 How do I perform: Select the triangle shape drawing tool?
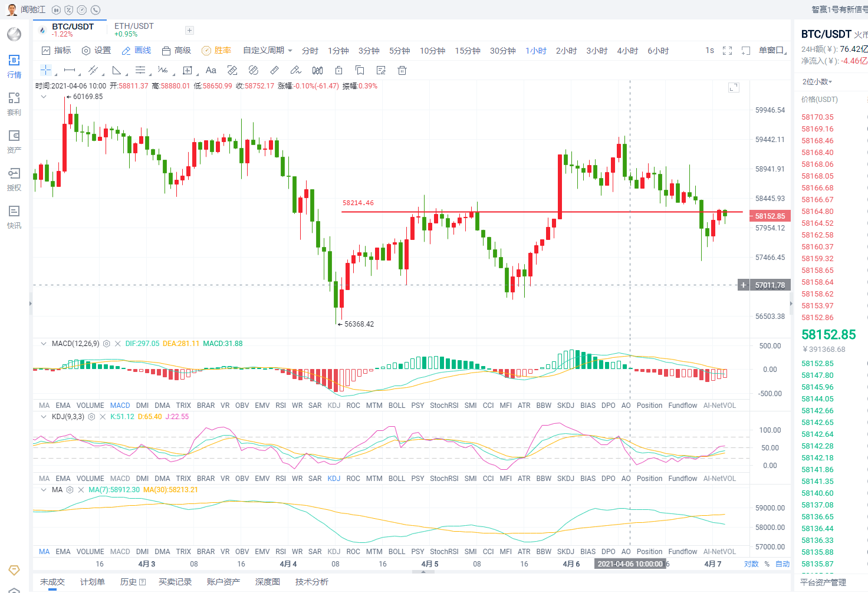click(117, 70)
